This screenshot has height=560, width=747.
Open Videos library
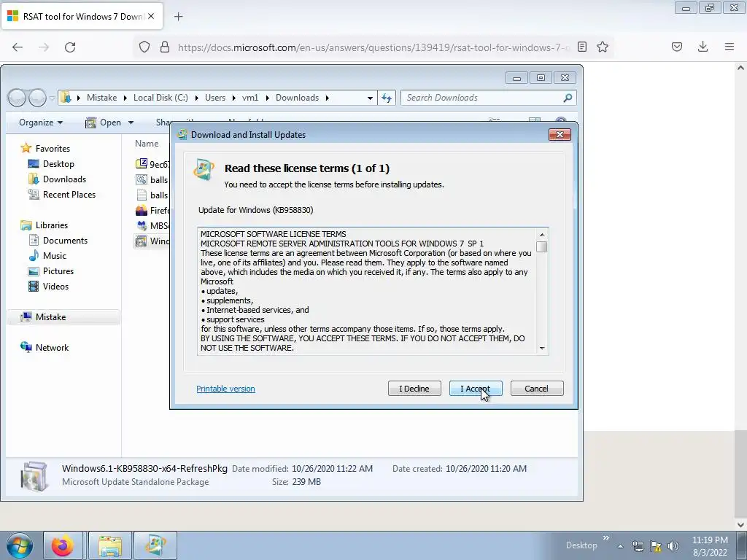[x=55, y=286]
